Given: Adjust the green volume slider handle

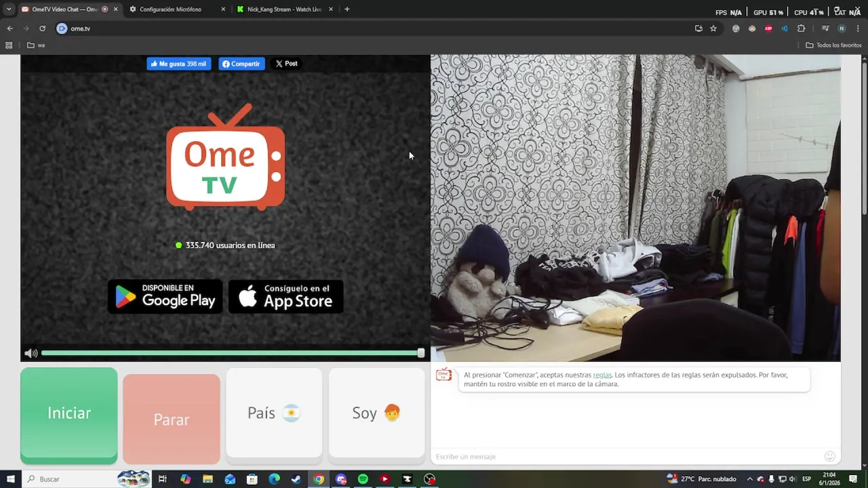Looking at the screenshot, I should click(421, 353).
